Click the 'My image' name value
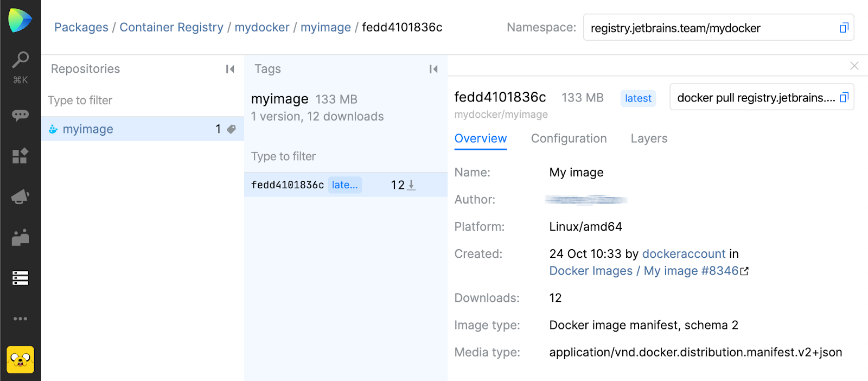The height and width of the screenshot is (381, 868). pos(576,173)
